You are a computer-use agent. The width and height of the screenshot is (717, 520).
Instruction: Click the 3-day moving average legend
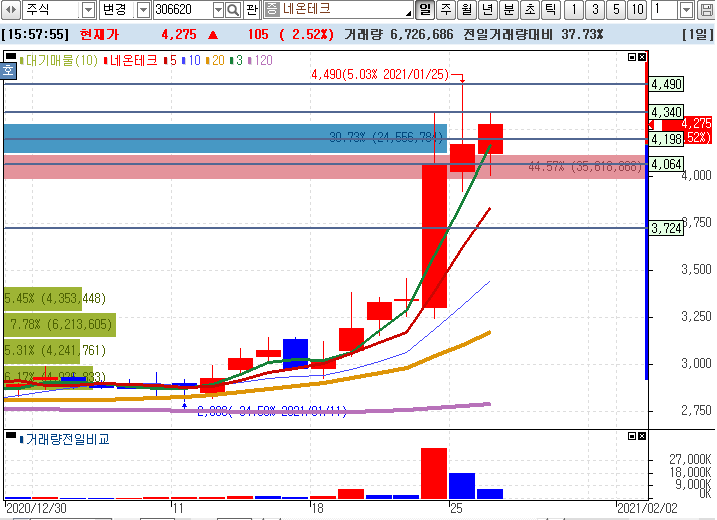point(238,60)
